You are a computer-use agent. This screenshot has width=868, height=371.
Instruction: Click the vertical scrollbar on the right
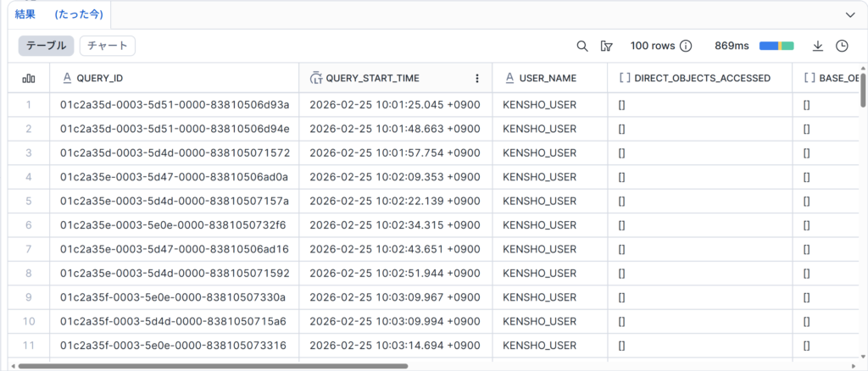point(863,89)
